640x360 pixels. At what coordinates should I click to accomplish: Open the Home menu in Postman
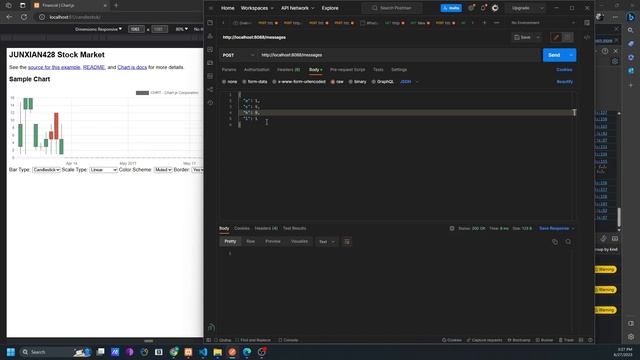pyautogui.click(x=227, y=8)
